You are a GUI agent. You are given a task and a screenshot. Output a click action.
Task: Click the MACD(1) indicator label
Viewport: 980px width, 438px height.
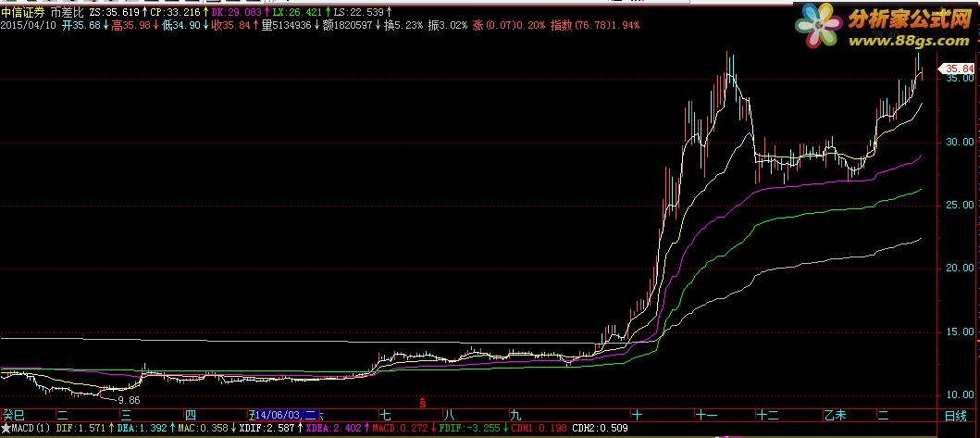click(x=31, y=429)
